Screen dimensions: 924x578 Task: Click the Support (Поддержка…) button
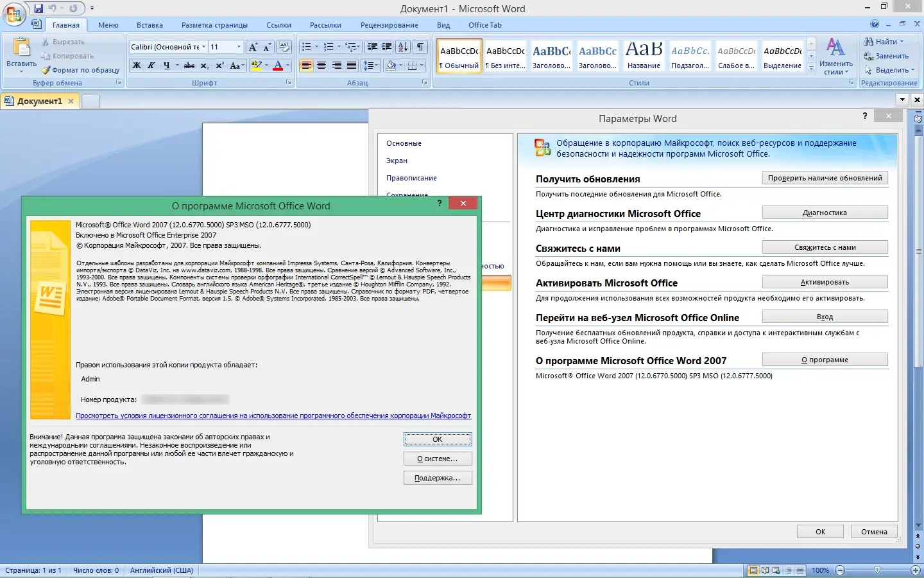[x=438, y=478]
